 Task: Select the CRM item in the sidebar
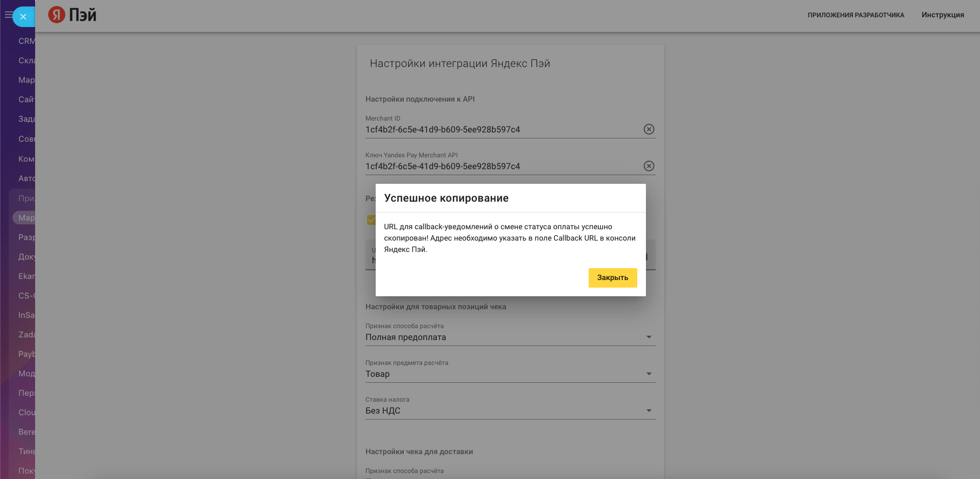point(26,41)
